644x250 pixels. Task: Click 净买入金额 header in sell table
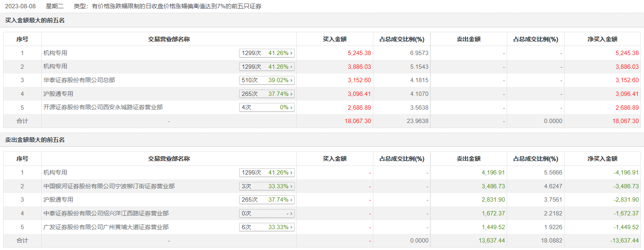pos(602,159)
